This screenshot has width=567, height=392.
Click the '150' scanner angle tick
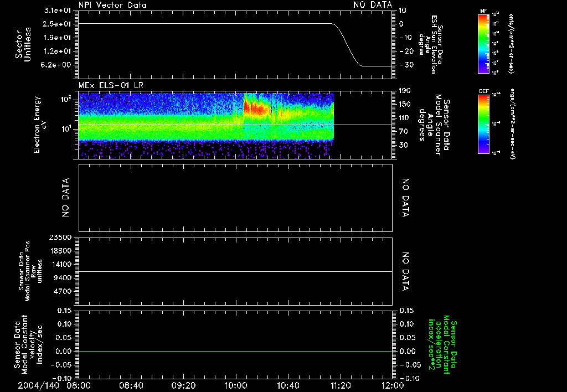coord(405,104)
